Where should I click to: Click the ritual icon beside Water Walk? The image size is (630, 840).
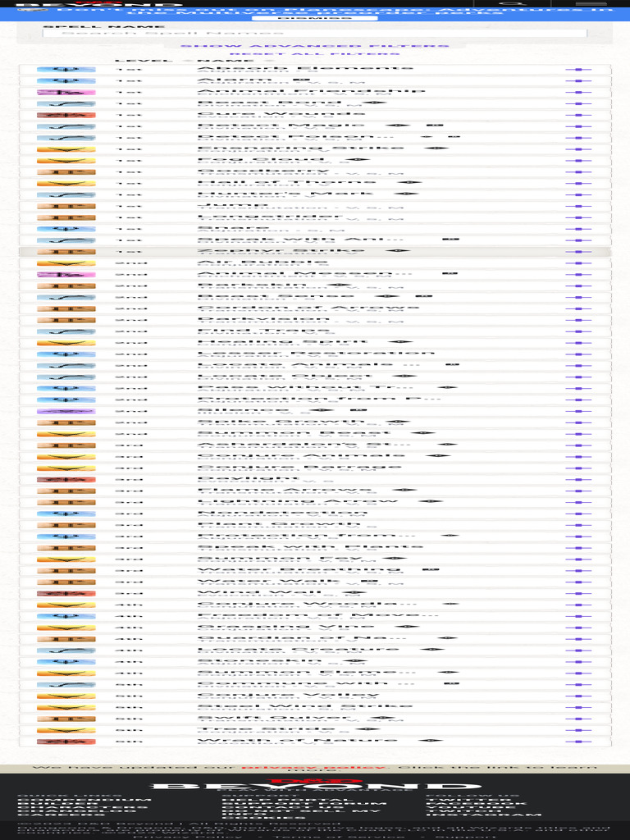(x=371, y=580)
